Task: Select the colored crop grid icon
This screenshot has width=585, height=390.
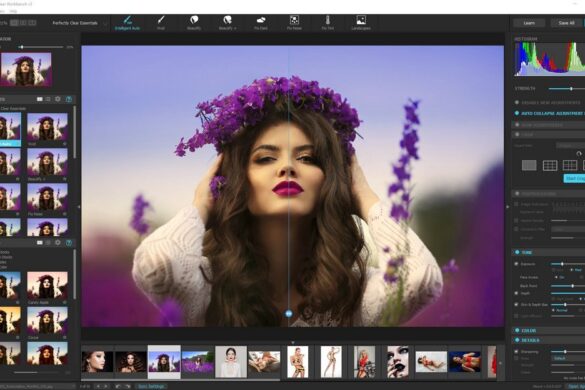Action: click(x=570, y=165)
